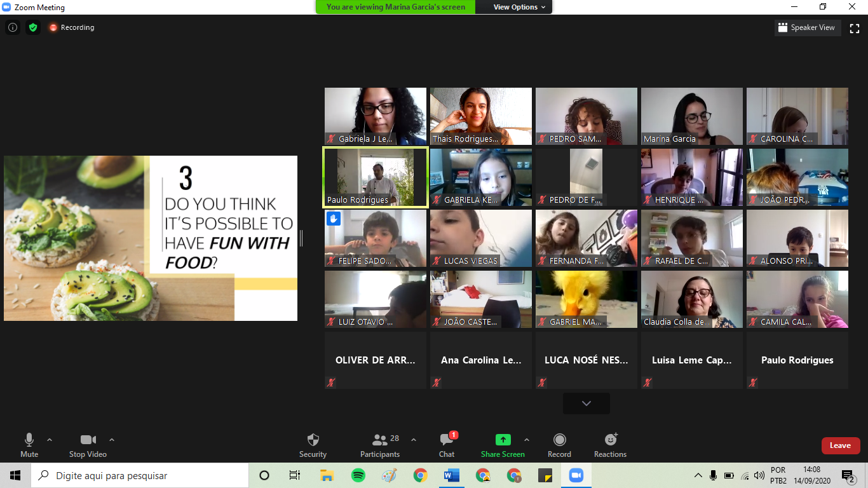The width and height of the screenshot is (868, 488).
Task: Click the shared slide about fun with food
Action: point(151,238)
